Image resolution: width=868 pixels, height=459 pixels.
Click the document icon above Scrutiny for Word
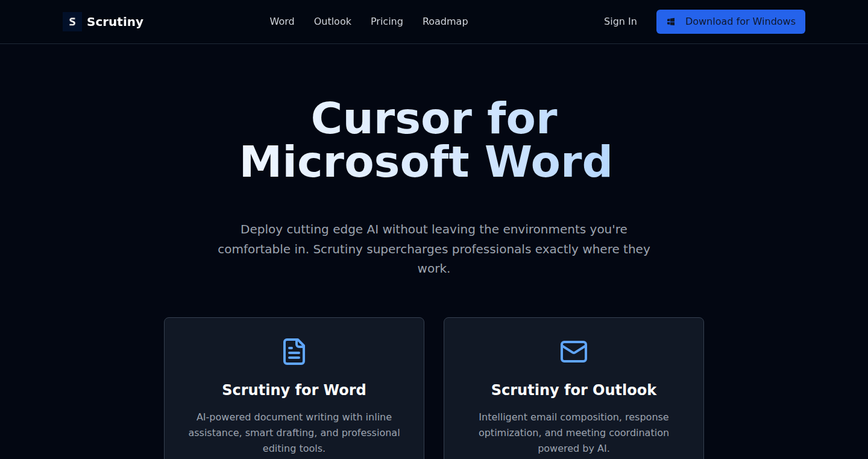[x=294, y=352]
